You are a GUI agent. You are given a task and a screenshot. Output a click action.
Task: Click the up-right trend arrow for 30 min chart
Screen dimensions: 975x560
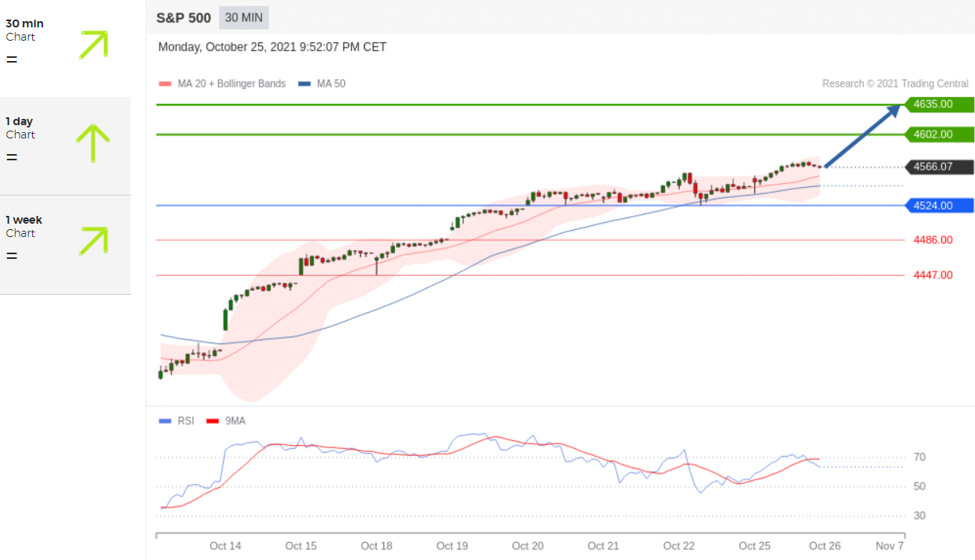click(x=93, y=45)
